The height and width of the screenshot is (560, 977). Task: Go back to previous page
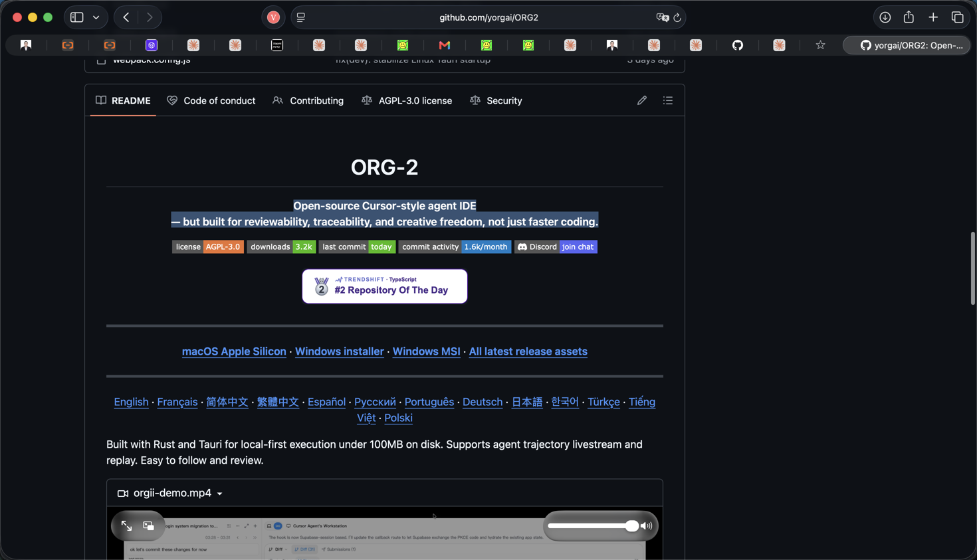click(126, 17)
